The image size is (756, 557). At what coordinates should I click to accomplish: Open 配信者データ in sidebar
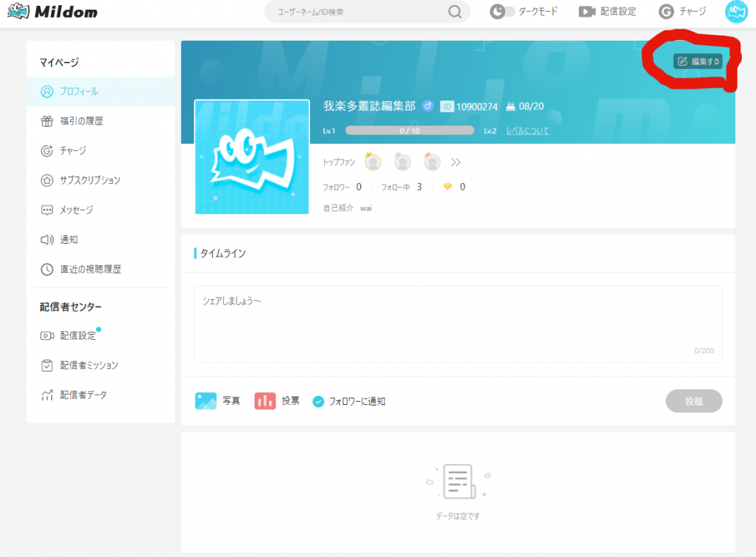pyautogui.click(x=83, y=395)
